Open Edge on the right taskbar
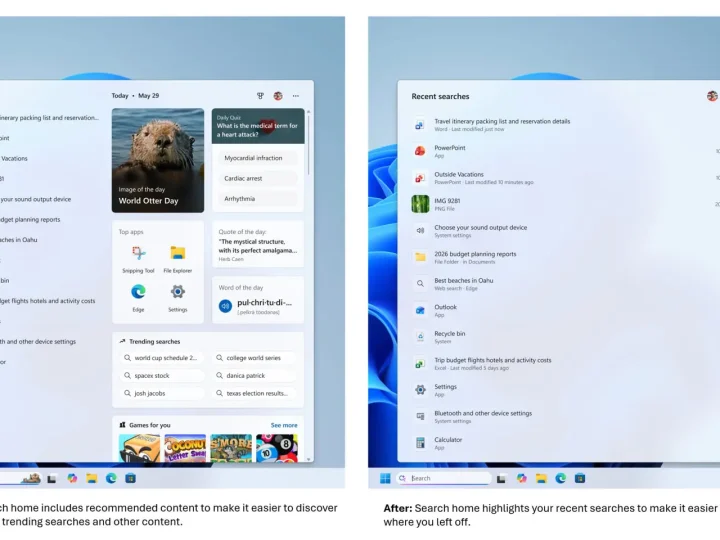The image size is (720, 540). 561,478
